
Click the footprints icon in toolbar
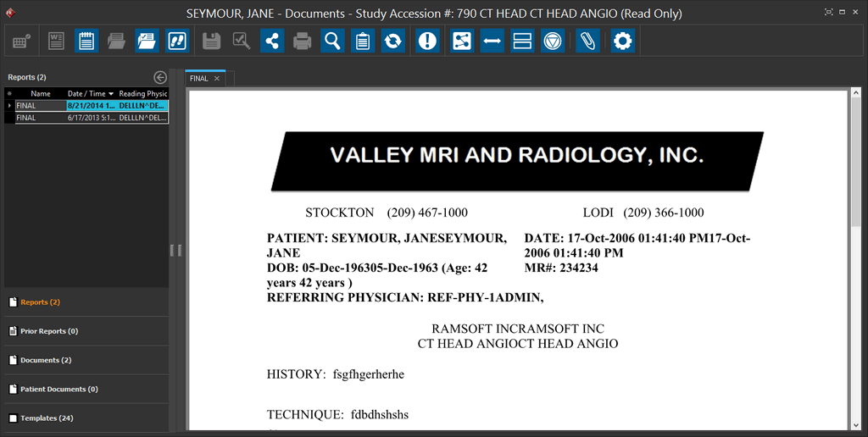[x=177, y=41]
